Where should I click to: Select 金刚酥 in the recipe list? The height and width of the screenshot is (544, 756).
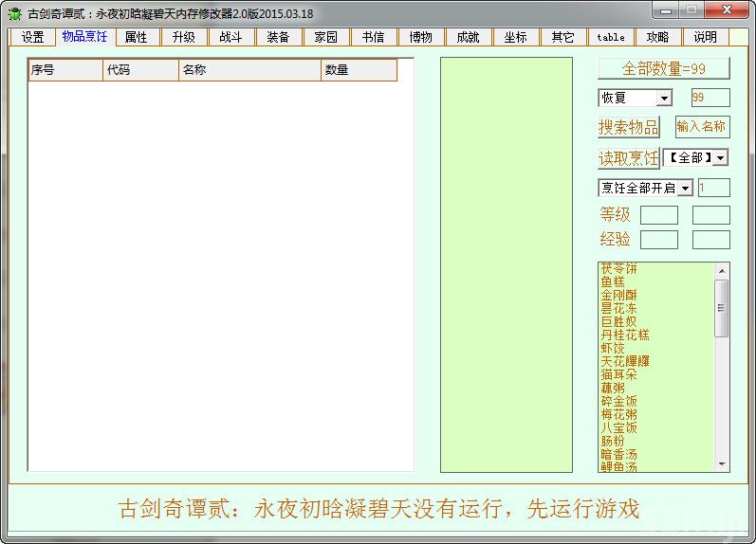tap(618, 295)
